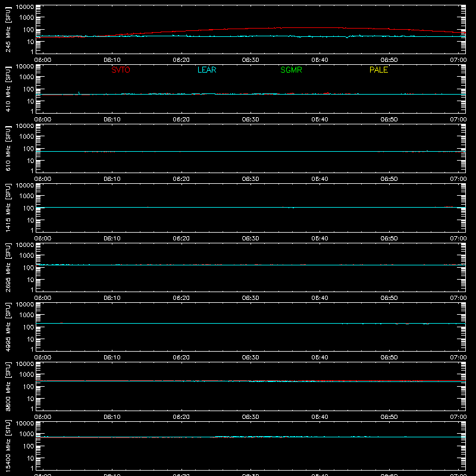The height and width of the screenshot is (476, 476).
Task: Click the cyan flux line in 610 MHz panel
Action: [x=250, y=151]
